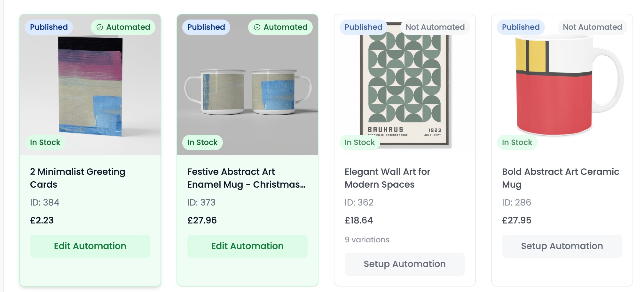Click the In Stock badge on Bauhaus poster

(x=360, y=142)
